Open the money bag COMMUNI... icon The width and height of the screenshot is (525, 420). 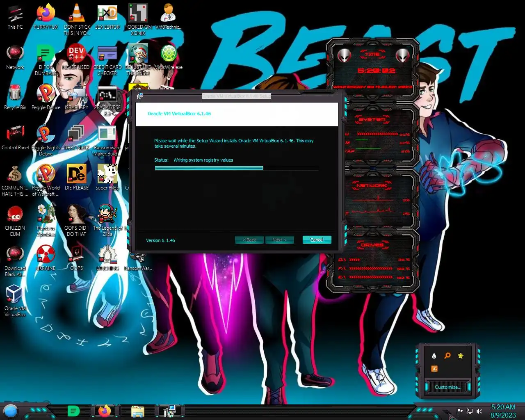coord(15,180)
